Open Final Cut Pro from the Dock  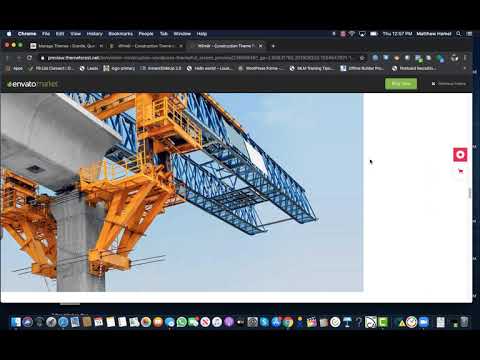tap(312, 322)
